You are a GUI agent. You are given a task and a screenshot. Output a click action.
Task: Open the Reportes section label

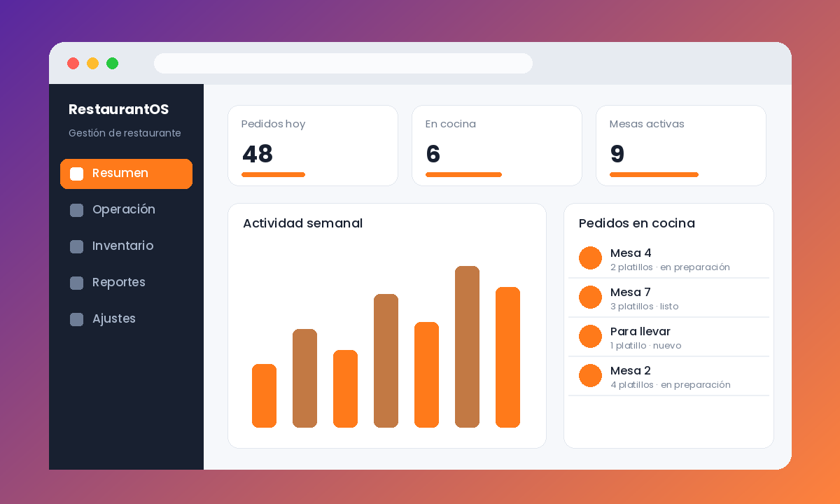pos(119,283)
